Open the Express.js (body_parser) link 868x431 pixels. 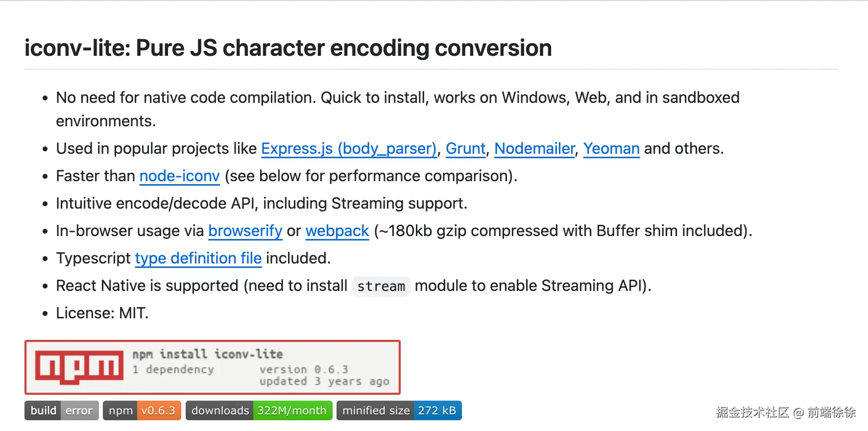point(348,148)
